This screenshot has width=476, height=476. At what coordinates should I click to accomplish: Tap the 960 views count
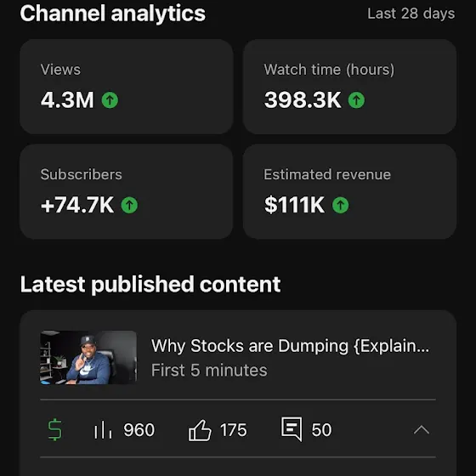pyautogui.click(x=139, y=430)
